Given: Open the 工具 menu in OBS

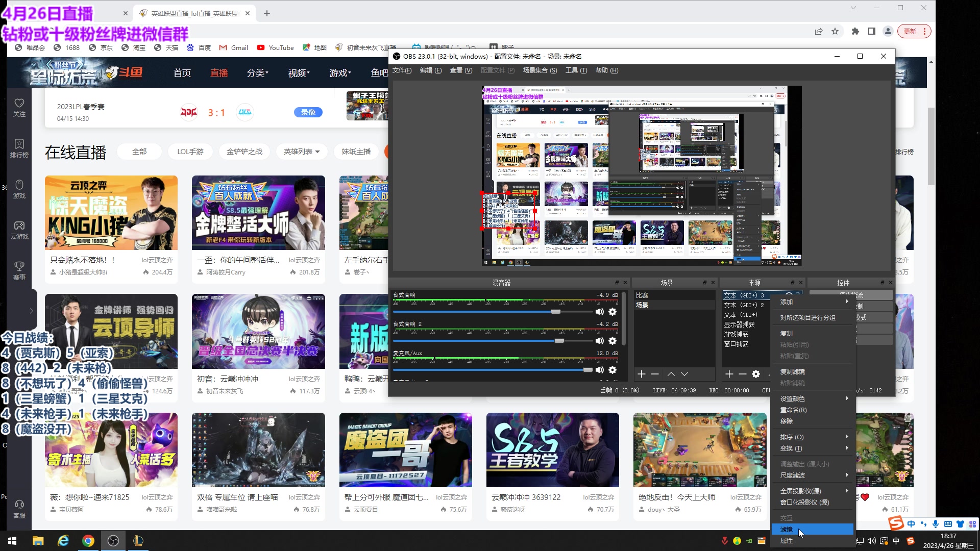Looking at the screenshot, I should click(x=576, y=70).
